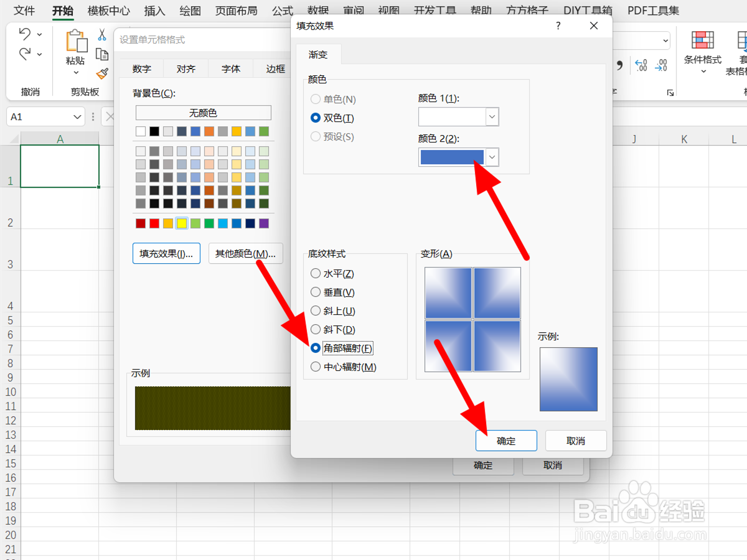The width and height of the screenshot is (747, 560).
Task: Click the 无颜色 no color button
Action: pyautogui.click(x=204, y=113)
